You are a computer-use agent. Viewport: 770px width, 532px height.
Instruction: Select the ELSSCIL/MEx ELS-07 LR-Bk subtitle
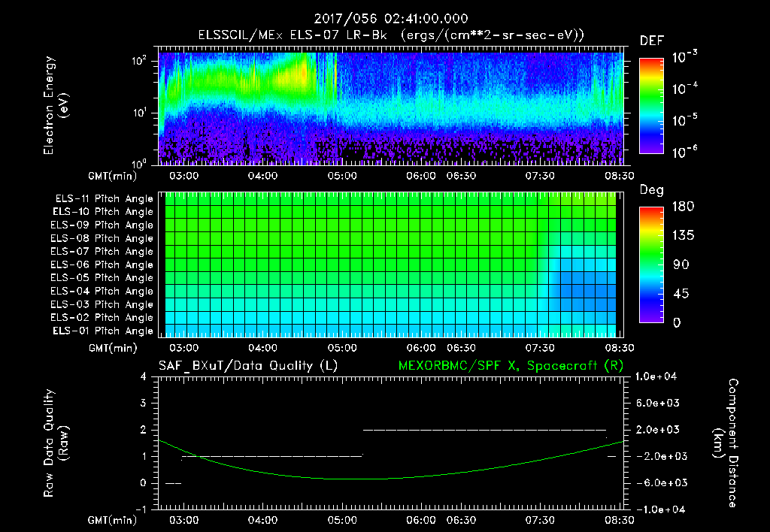[x=293, y=35]
